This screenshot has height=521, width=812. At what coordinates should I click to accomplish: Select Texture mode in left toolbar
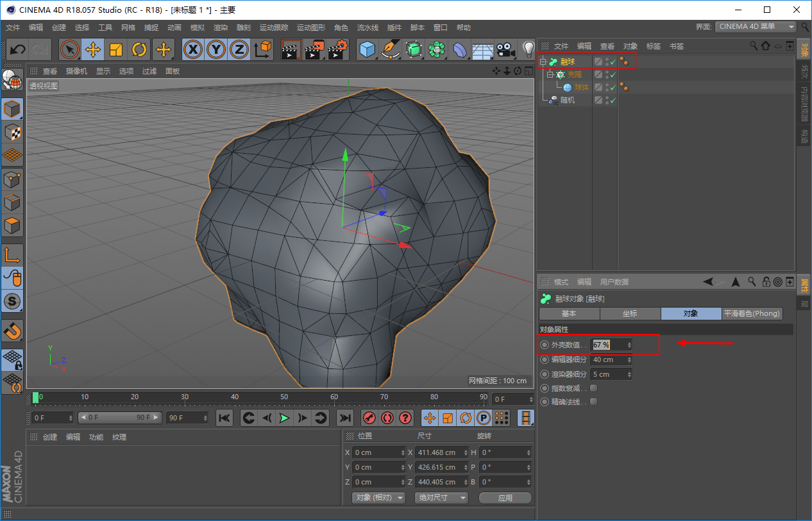coord(12,133)
